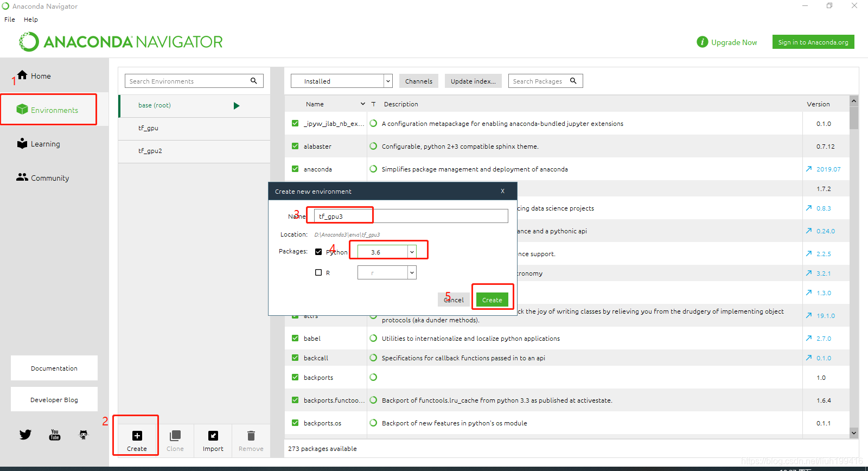Click the Channels button
Screen dimensions: 868x471
point(419,81)
